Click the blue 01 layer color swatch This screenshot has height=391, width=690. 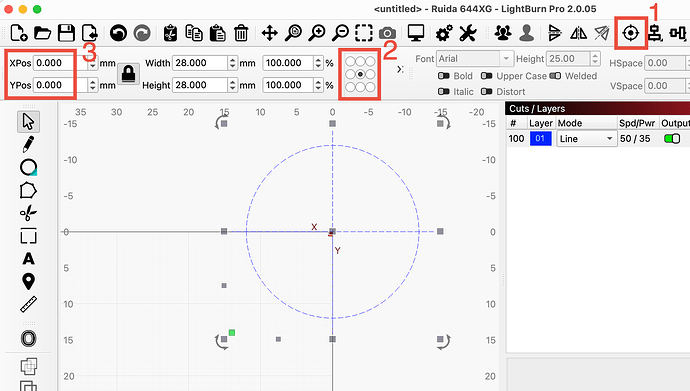click(x=541, y=139)
